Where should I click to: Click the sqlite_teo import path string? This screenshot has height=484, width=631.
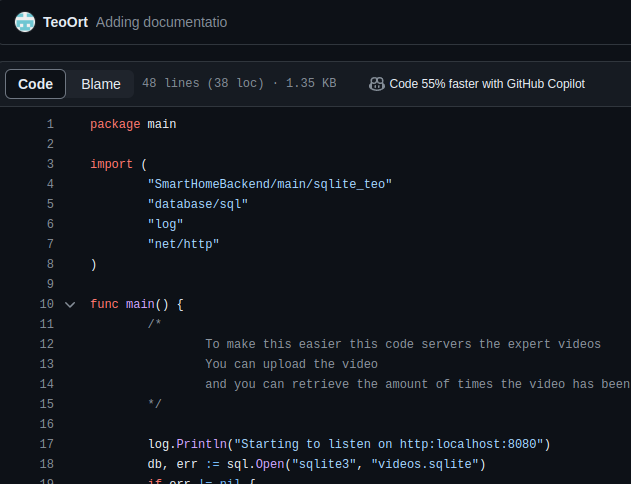coord(269,184)
